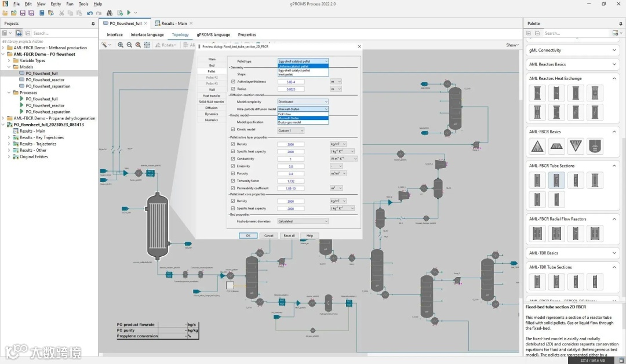Image resolution: width=626 pixels, height=364 pixels.
Task: Toggle the Kinetic model checkbox
Action: click(233, 129)
